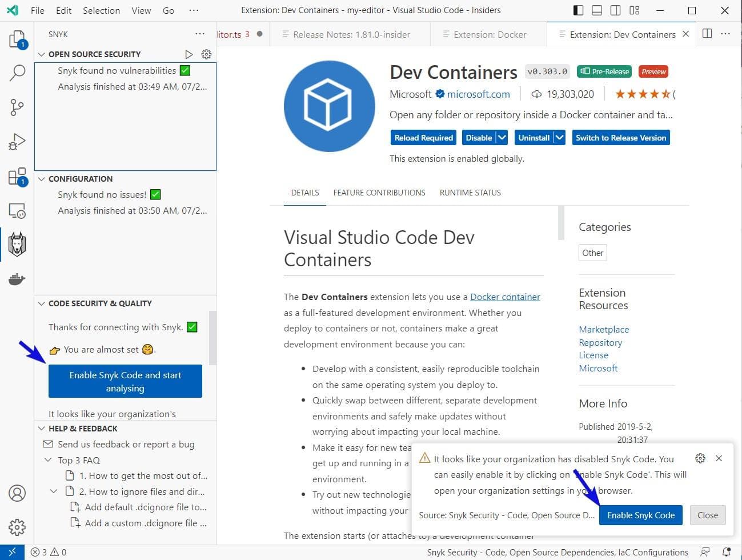This screenshot has height=560, width=742.
Task: Collapse the Top 3 FAQ item
Action: (47, 460)
